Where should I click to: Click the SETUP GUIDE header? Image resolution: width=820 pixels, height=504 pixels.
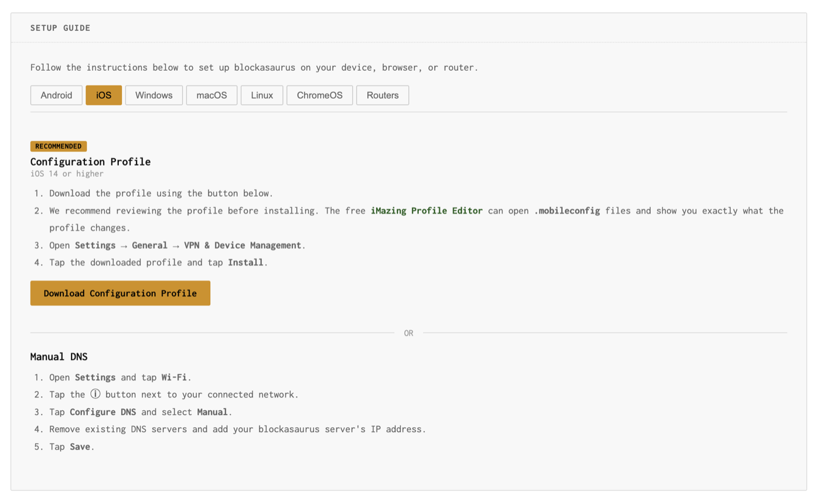(x=60, y=28)
